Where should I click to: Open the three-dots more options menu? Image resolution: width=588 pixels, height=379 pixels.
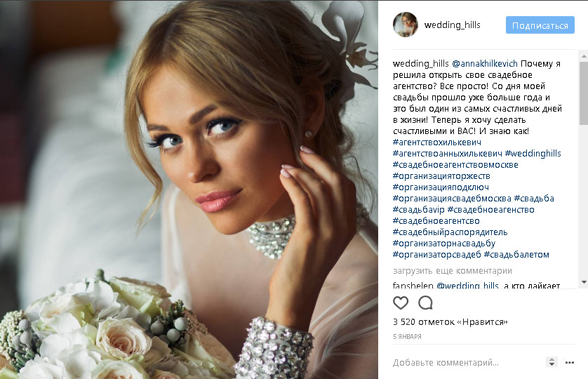570,362
